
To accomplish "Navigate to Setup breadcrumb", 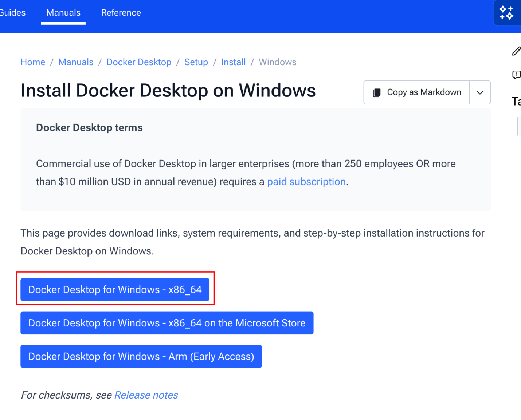I will click(x=196, y=62).
